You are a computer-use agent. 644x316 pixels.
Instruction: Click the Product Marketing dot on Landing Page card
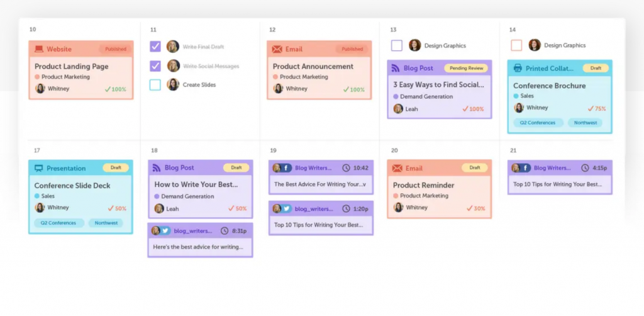point(37,77)
